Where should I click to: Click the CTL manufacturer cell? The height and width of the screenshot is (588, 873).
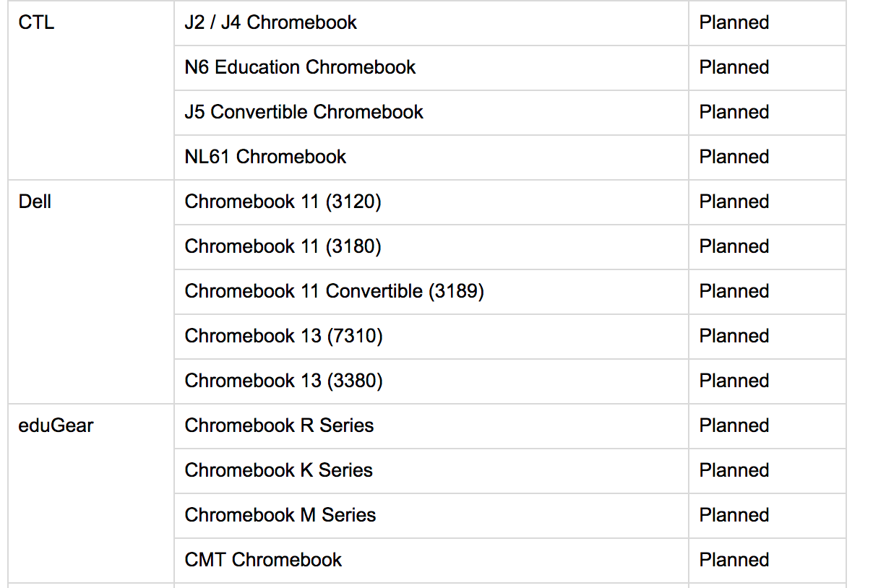click(36, 22)
